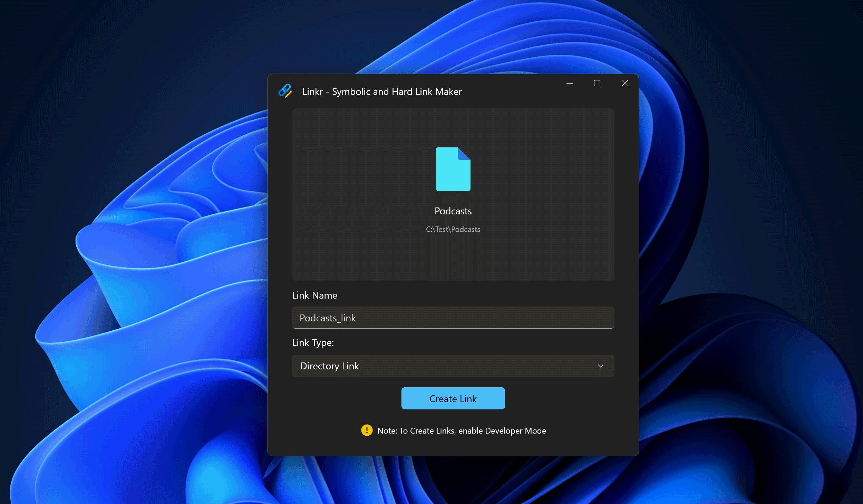The height and width of the screenshot is (504, 863).
Task: Click the Create Link button
Action: [453, 398]
